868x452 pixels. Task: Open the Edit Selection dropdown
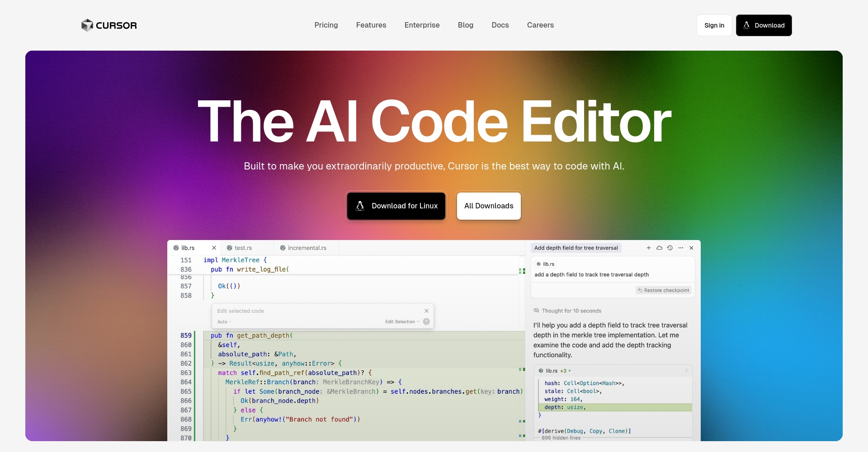point(402,322)
